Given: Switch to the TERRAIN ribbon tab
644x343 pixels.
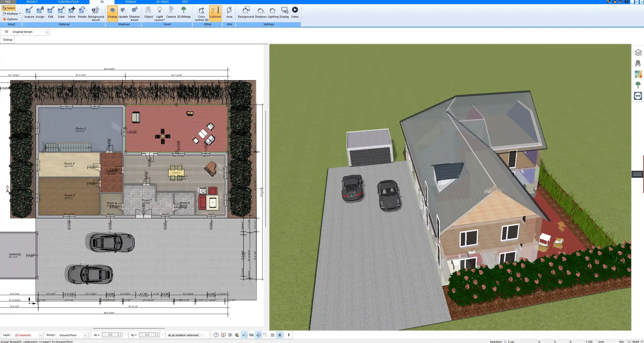Looking at the screenshot, I should coord(130,2).
